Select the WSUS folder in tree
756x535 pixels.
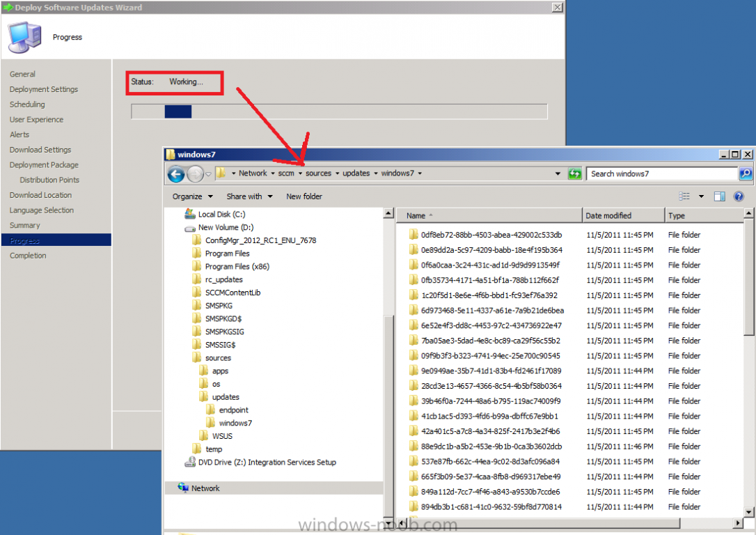tap(222, 436)
